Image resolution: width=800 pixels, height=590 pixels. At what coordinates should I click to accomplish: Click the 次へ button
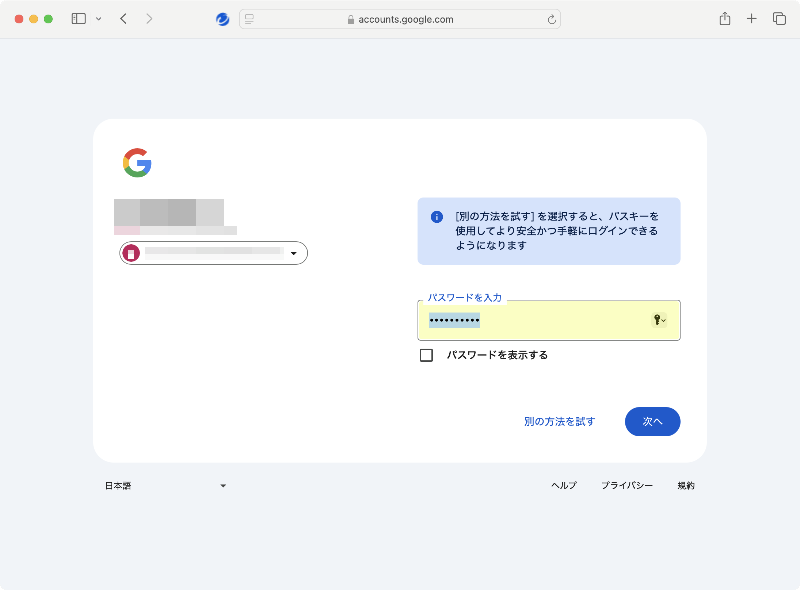click(x=653, y=422)
